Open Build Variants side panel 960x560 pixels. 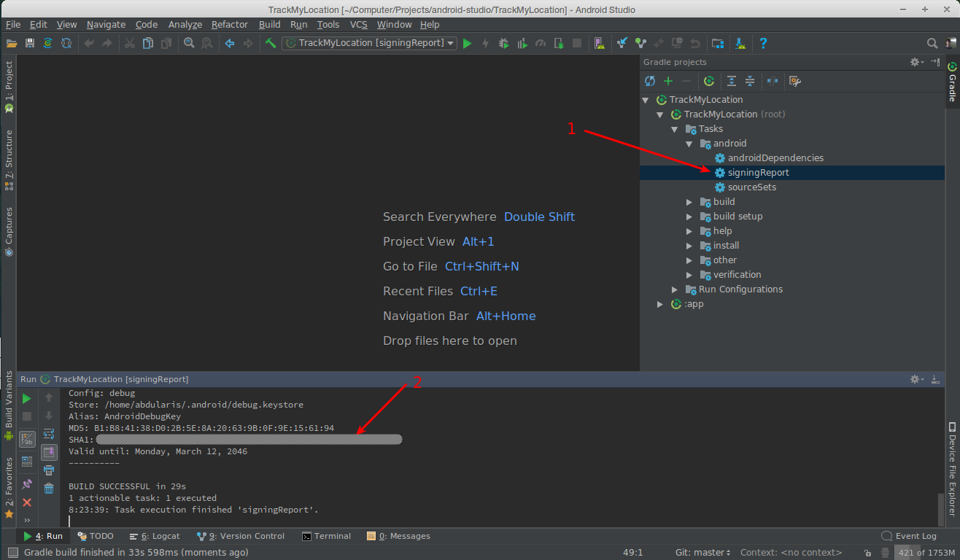coord(9,406)
